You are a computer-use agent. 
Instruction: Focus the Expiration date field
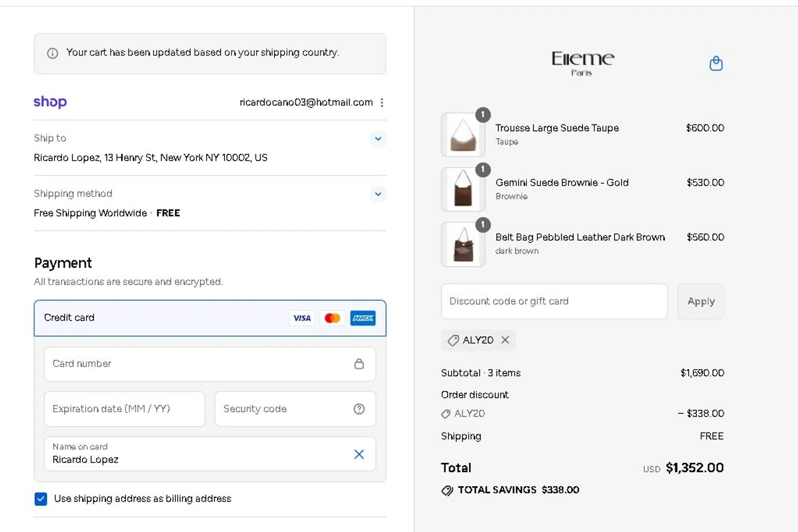124,409
